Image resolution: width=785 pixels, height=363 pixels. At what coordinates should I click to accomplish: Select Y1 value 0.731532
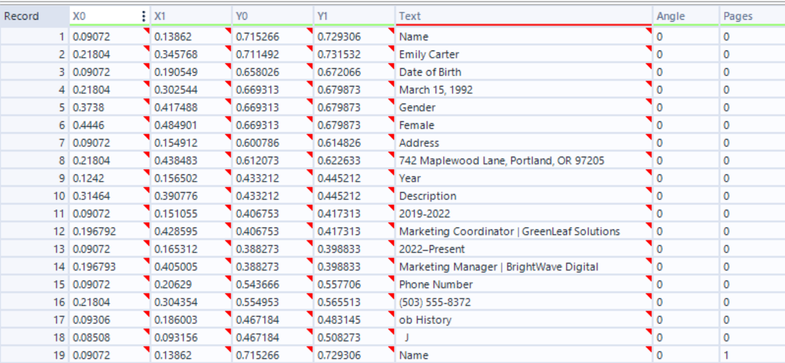pos(354,54)
